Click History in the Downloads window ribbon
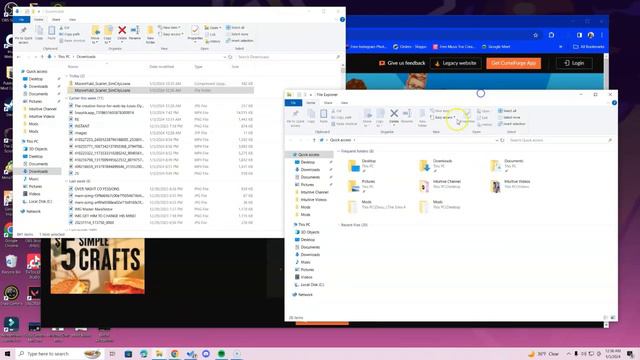This screenshot has width=640, height=360. [x=213, y=41]
